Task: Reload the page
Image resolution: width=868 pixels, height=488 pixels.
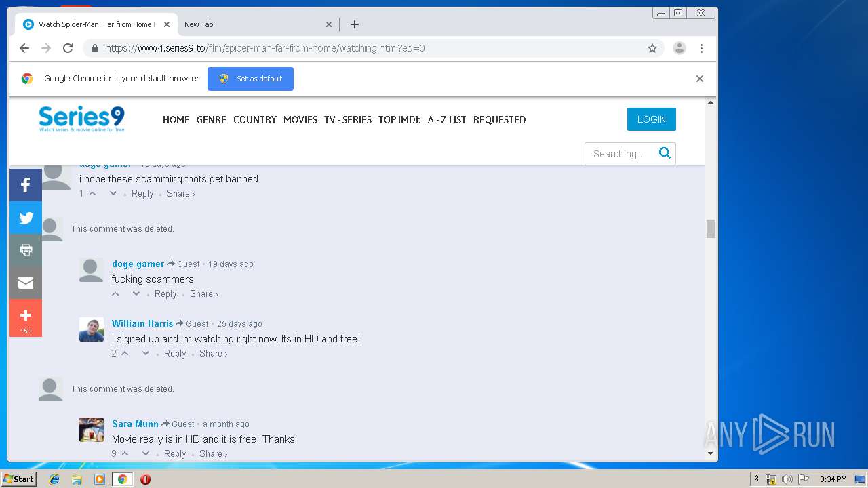Action: [x=68, y=48]
